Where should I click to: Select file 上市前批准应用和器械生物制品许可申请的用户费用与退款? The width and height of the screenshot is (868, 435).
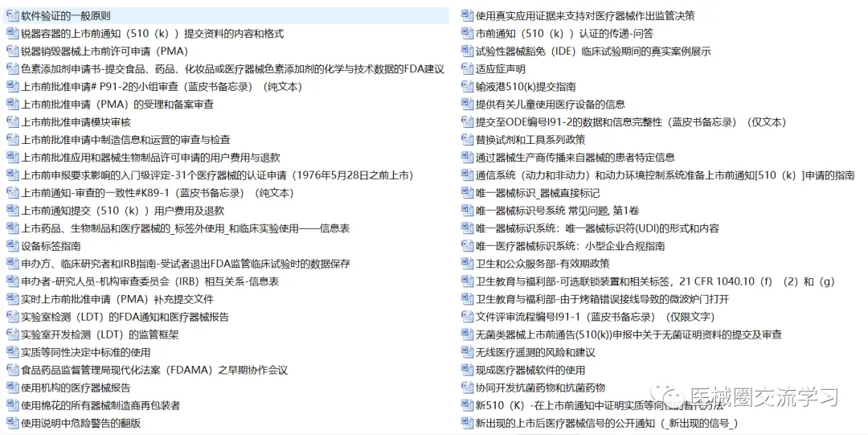click(x=150, y=158)
